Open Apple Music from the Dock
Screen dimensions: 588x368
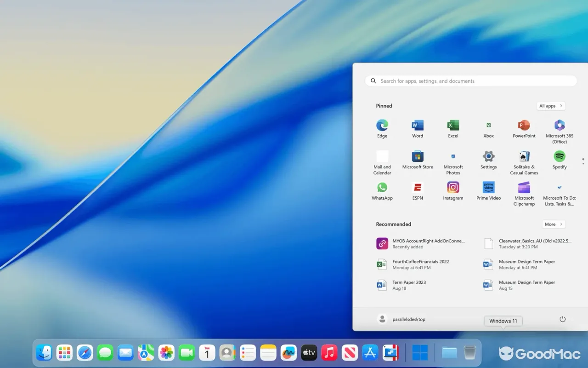[329, 353]
